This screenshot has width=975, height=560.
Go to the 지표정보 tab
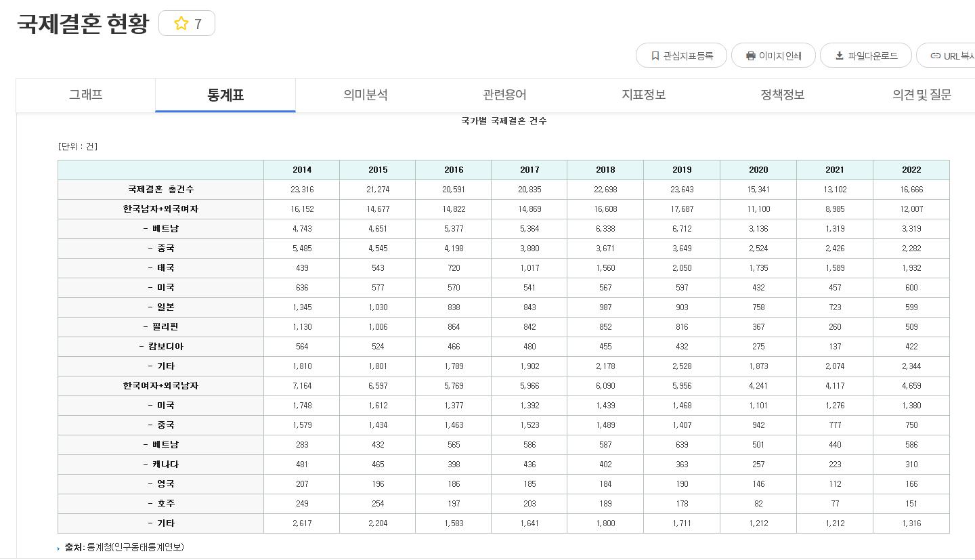pos(643,95)
